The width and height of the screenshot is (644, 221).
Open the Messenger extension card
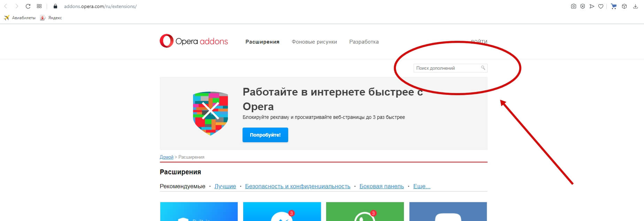pyautogui.click(x=282, y=211)
